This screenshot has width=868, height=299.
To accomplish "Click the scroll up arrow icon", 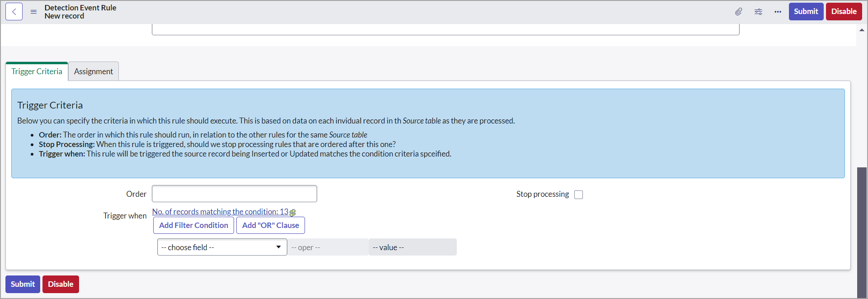I will 862,30.
